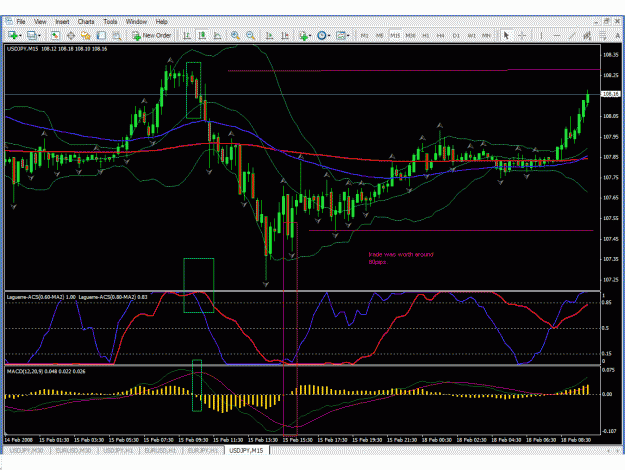Open the Tools menu
The image size is (625, 470).
click(x=110, y=22)
